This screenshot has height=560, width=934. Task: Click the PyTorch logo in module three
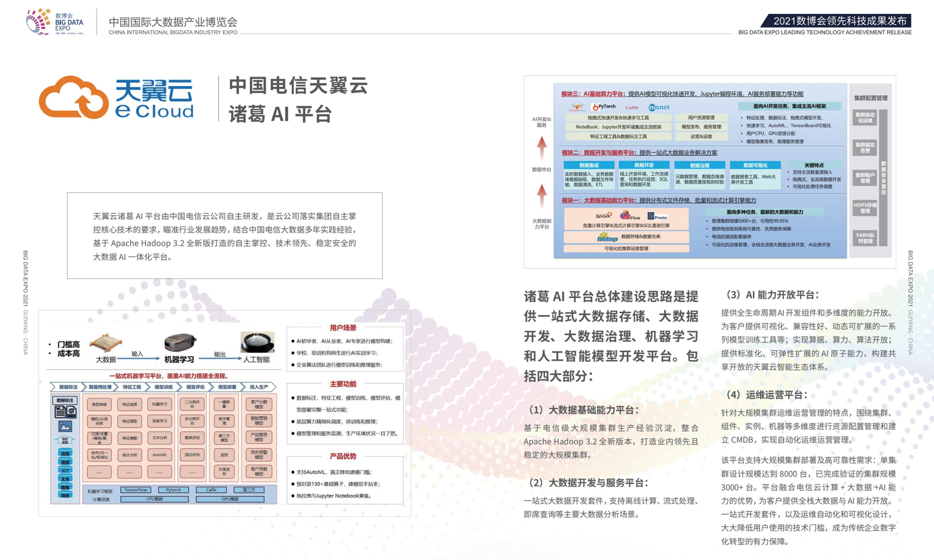click(604, 107)
